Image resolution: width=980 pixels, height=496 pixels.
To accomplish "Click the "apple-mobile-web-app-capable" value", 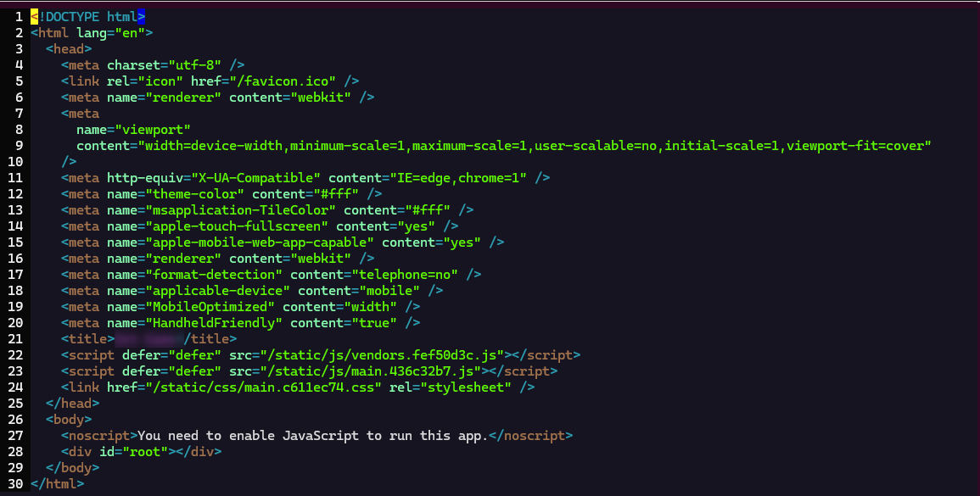I will pos(260,242).
